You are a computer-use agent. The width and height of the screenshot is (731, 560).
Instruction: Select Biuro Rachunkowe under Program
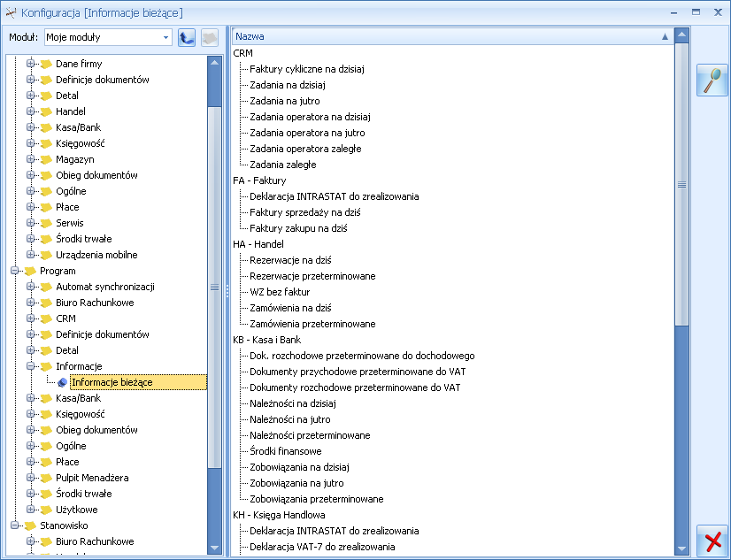click(x=95, y=303)
